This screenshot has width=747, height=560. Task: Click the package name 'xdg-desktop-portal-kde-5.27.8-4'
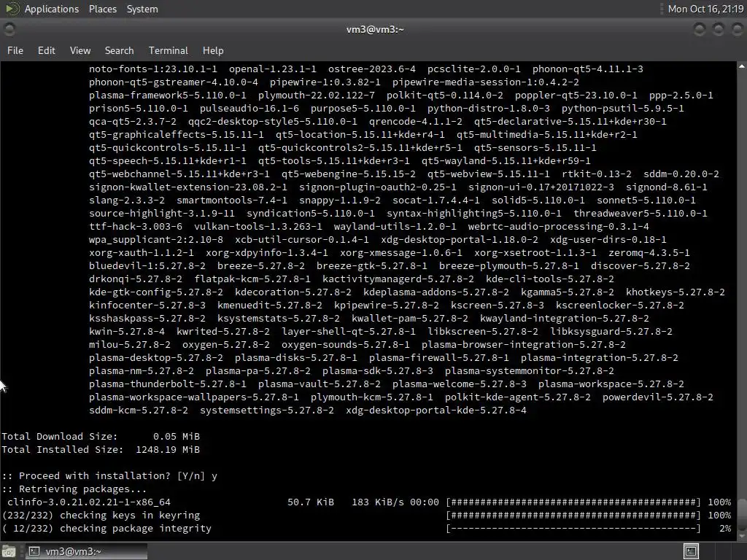(436, 411)
